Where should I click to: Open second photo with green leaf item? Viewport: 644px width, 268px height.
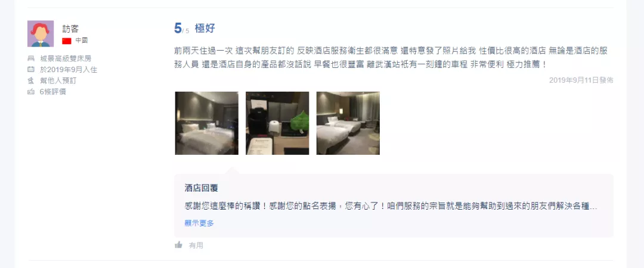click(277, 123)
